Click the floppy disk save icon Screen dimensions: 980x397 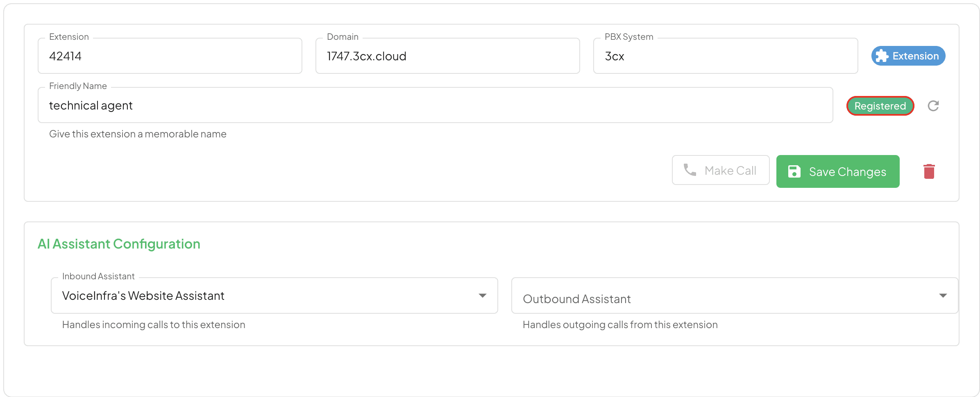click(794, 171)
